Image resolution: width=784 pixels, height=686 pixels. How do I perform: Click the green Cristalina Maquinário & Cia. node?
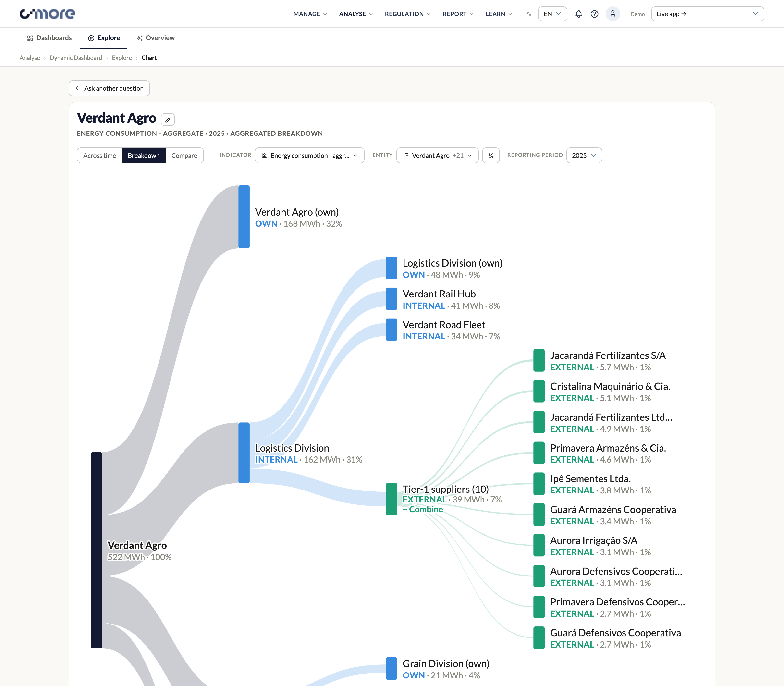click(539, 391)
